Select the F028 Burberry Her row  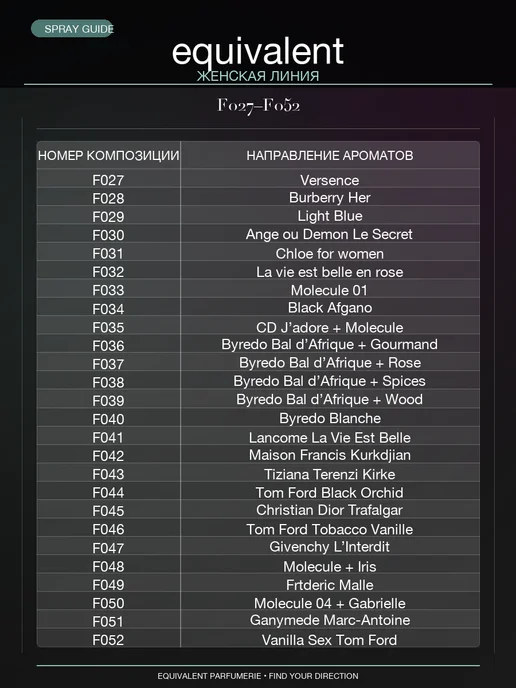(x=258, y=198)
